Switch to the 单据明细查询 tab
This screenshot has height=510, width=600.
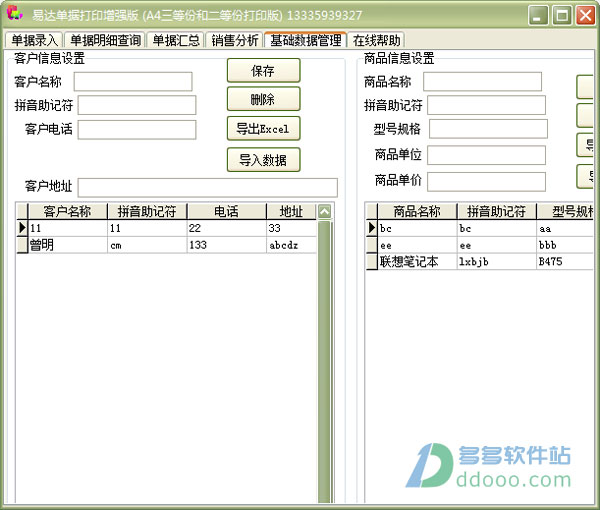click(105, 40)
